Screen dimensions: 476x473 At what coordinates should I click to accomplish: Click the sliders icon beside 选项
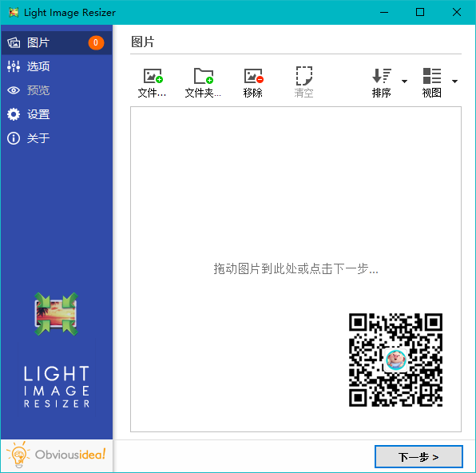tap(14, 66)
